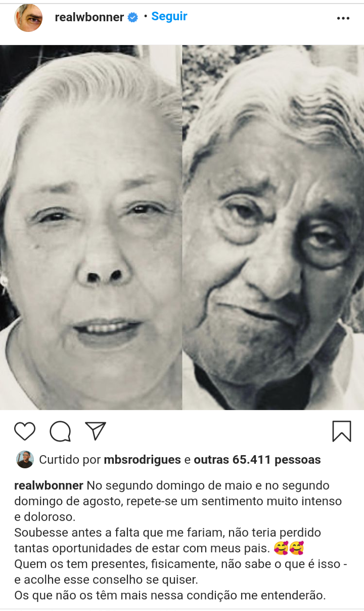Open realwbonner's profile picture in the header

click(x=28, y=18)
